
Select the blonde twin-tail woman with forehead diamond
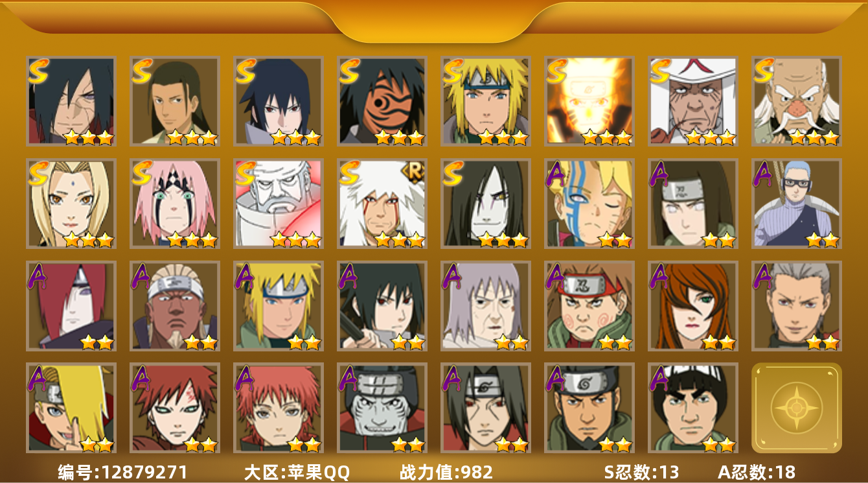coord(71,204)
